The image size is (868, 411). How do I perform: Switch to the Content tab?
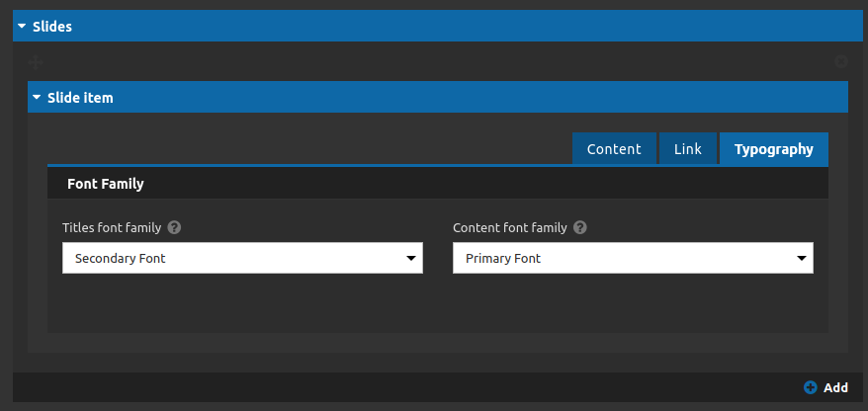point(614,149)
